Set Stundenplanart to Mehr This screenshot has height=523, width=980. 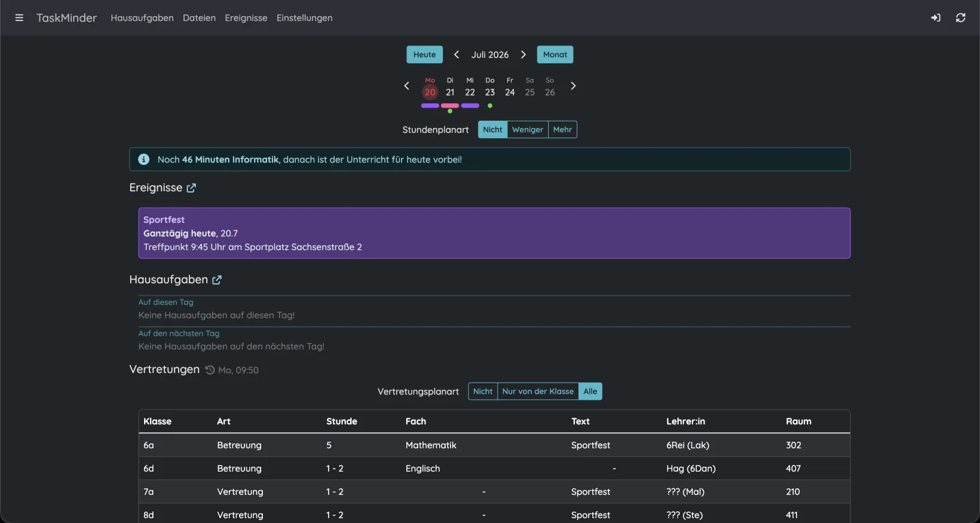[562, 130]
